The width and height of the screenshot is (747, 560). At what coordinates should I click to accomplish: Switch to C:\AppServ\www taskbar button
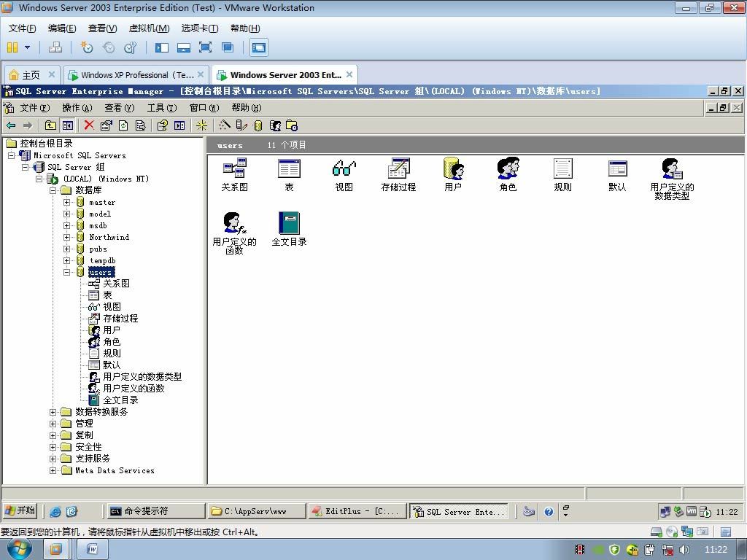tap(256, 511)
